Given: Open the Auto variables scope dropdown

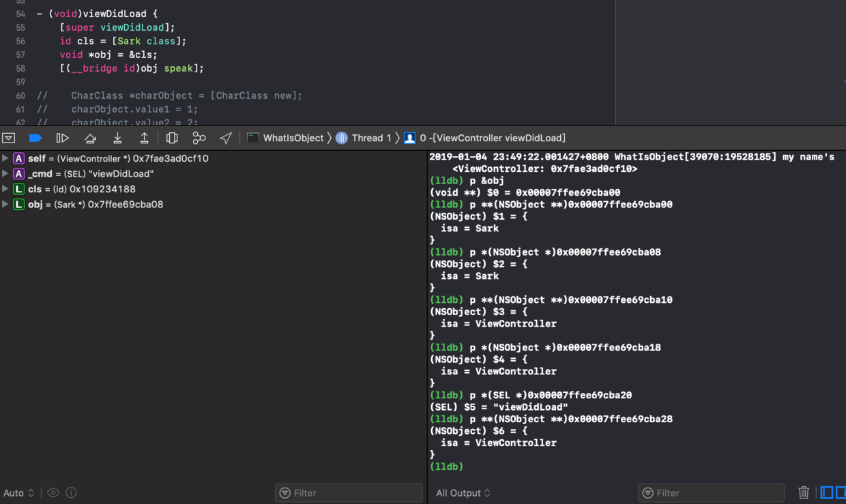Looking at the screenshot, I should 18,493.
